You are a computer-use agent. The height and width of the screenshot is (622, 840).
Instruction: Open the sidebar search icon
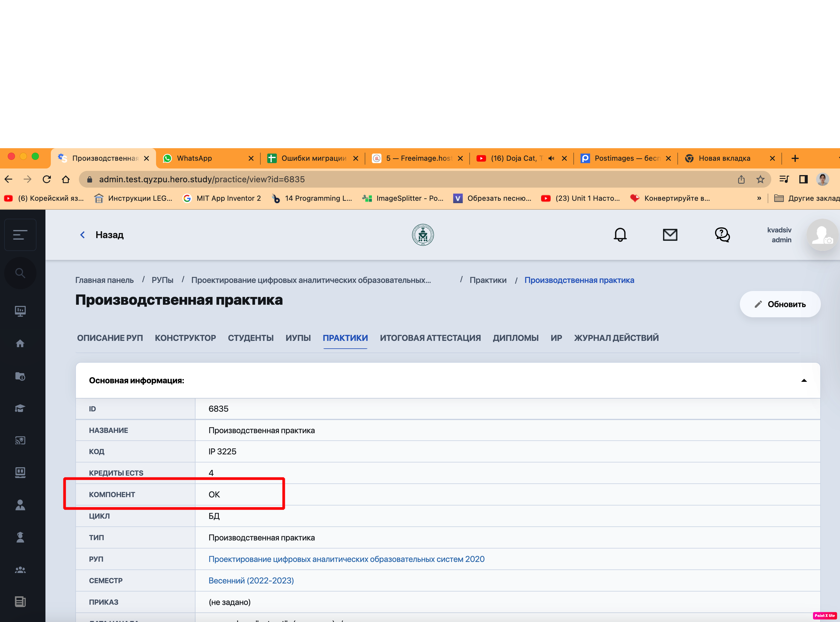click(20, 273)
